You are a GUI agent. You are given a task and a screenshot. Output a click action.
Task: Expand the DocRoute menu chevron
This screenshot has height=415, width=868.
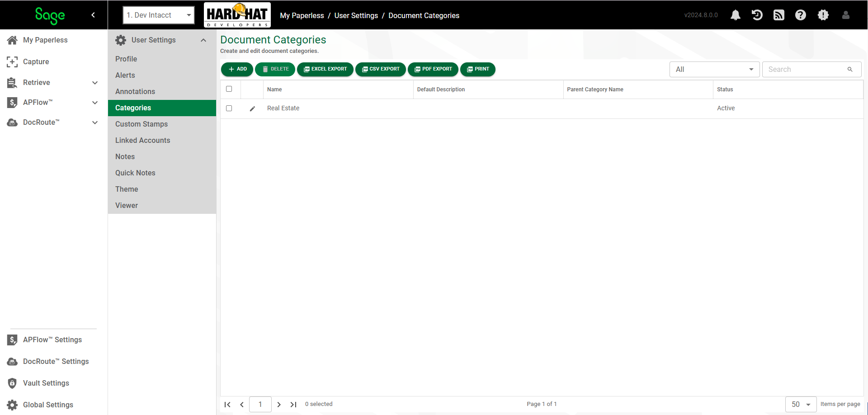pos(95,123)
